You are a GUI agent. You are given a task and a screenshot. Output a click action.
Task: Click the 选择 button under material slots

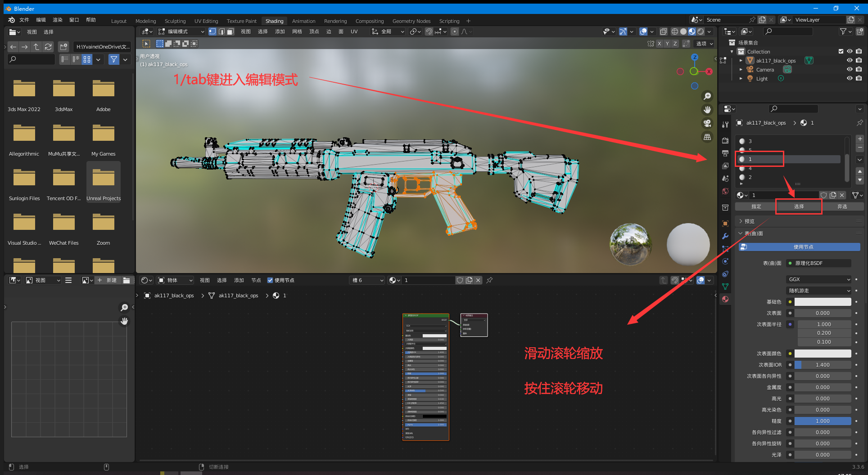tap(799, 206)
